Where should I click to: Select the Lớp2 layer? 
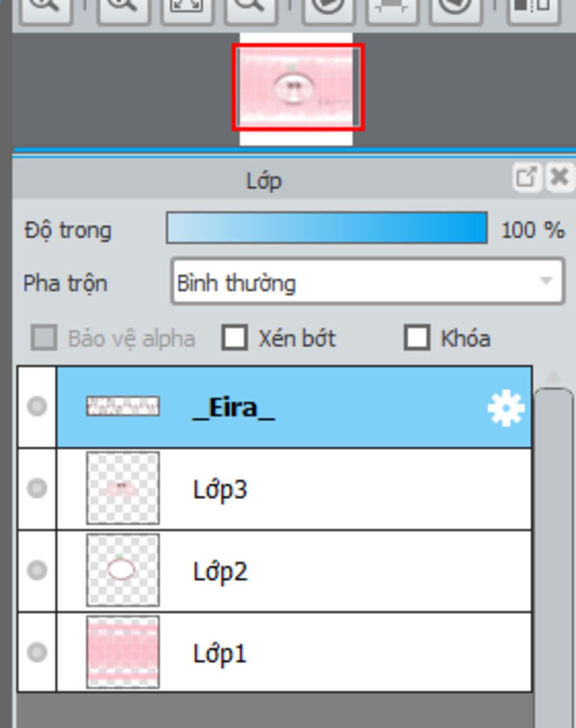(294, 570)
